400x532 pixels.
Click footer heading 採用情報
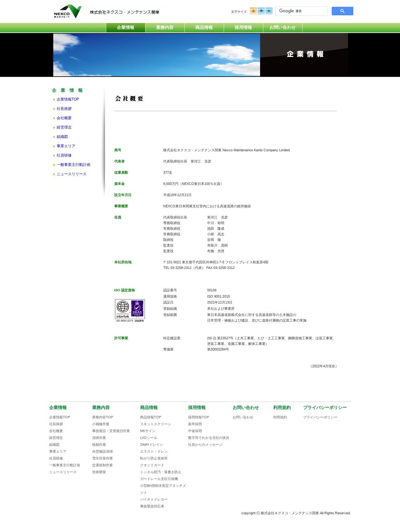point(197,407)
